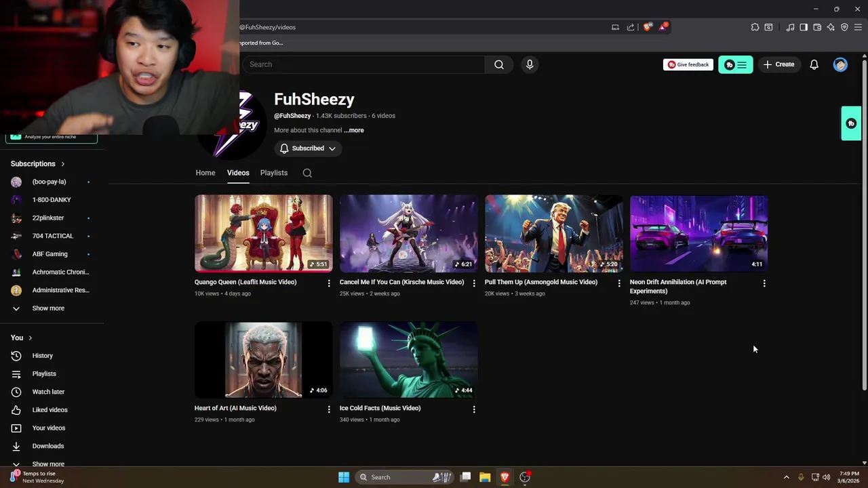This screenshot has width=868, height=488.
Task: Open options for Ice Cold Facts video
Action: pos(474,409)
